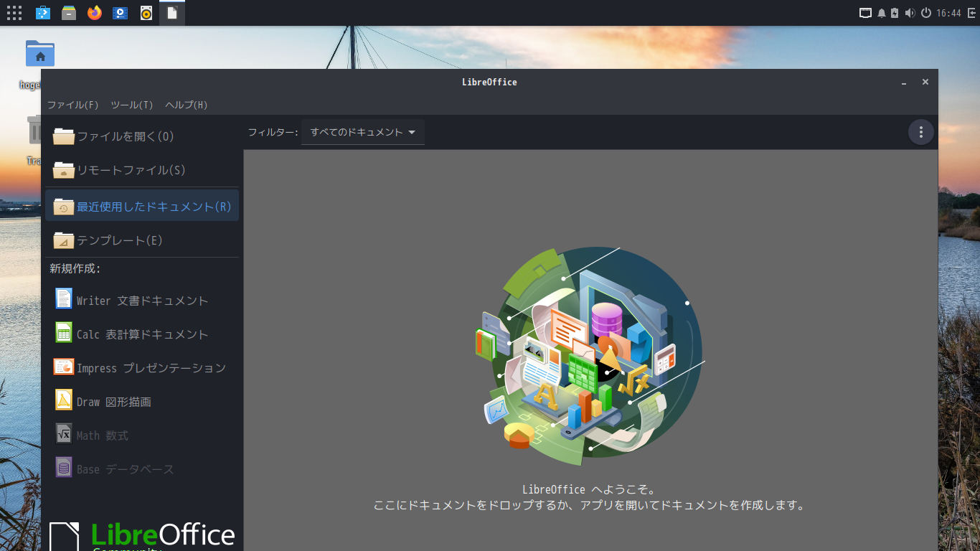The image size is (980, 551).
Task: Open the three-dot overflow menu
Action: [x=920, y=132]
